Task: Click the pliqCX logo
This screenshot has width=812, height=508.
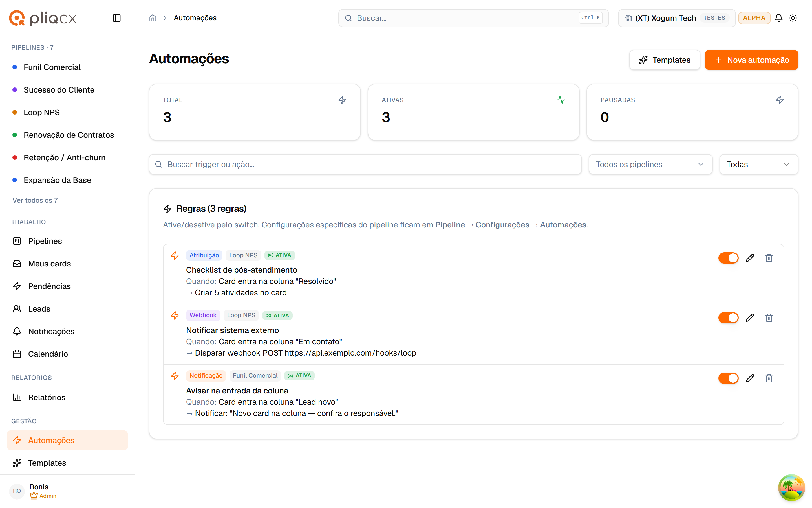Action: (43, 18)
